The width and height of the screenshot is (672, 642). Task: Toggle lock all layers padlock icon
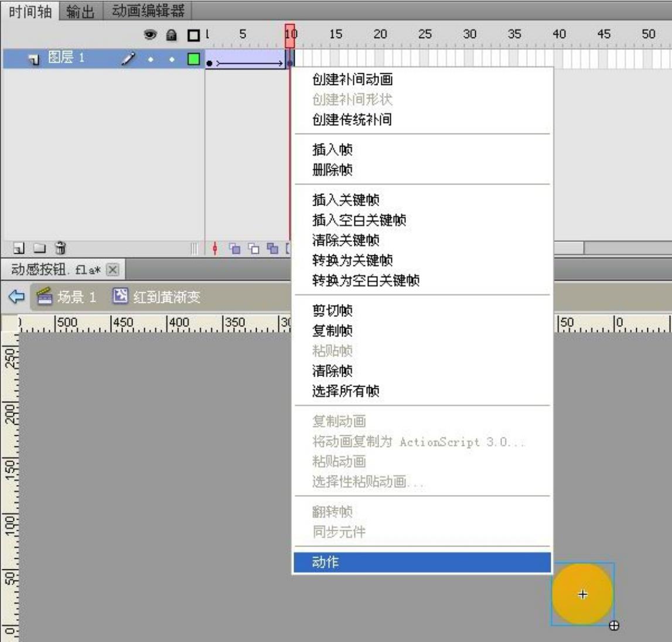(x=172, y=35)
